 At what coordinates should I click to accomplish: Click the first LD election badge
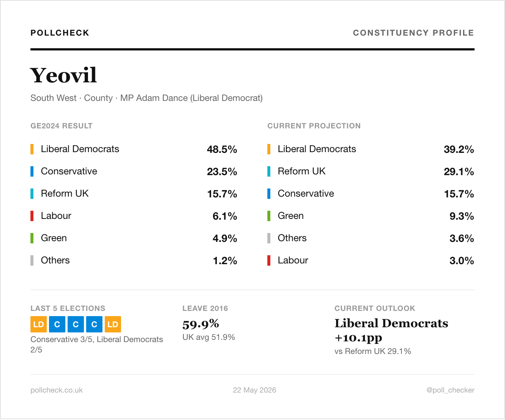pos(39,324)
